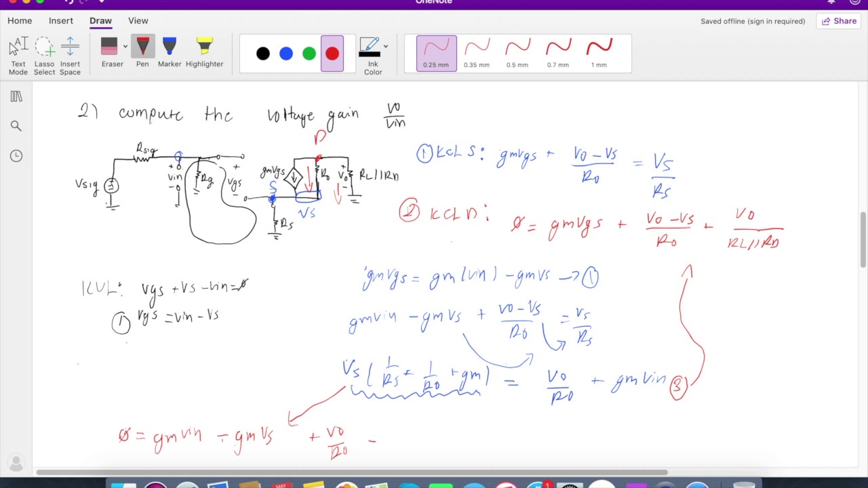
Task: Open the Ink Color picker
Action: pos(370,56)
